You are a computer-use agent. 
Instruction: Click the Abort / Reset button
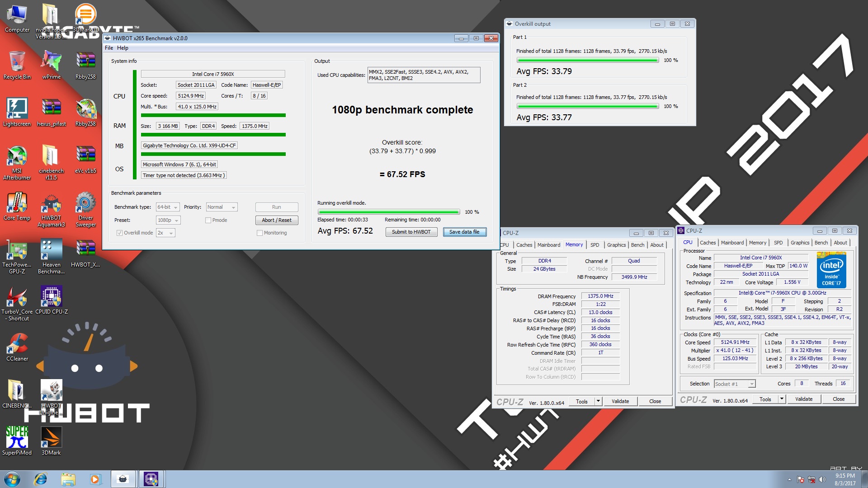(x=277, y=221)
